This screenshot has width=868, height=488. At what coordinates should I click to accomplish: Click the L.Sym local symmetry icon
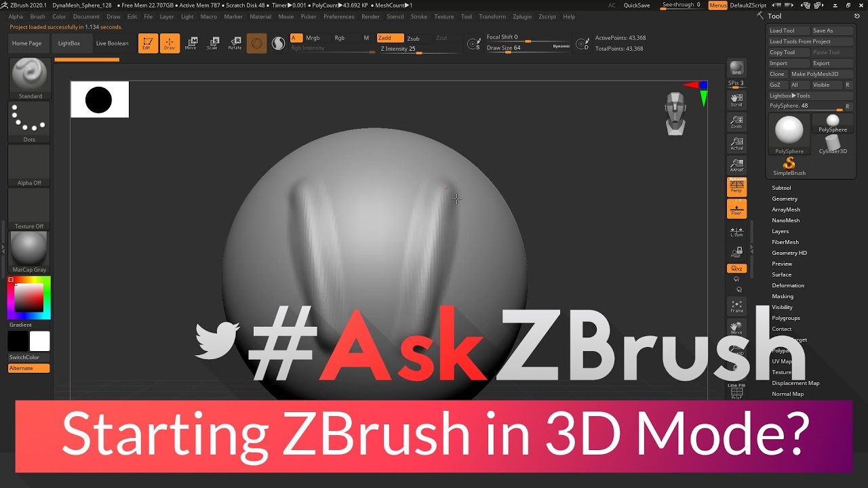click(736, 231)
